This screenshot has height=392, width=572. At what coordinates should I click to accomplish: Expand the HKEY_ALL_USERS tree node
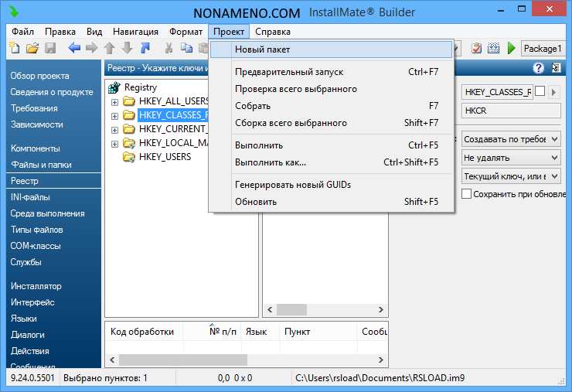point(115,102)
